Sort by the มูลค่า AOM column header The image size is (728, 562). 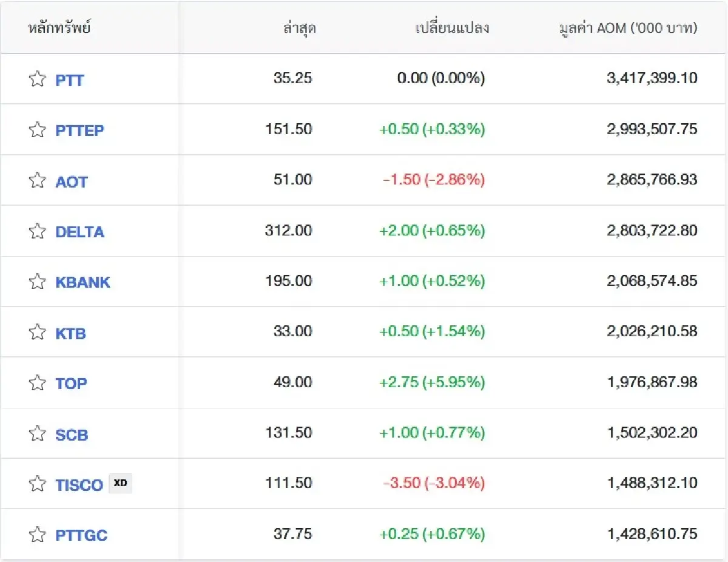[628, 28]
